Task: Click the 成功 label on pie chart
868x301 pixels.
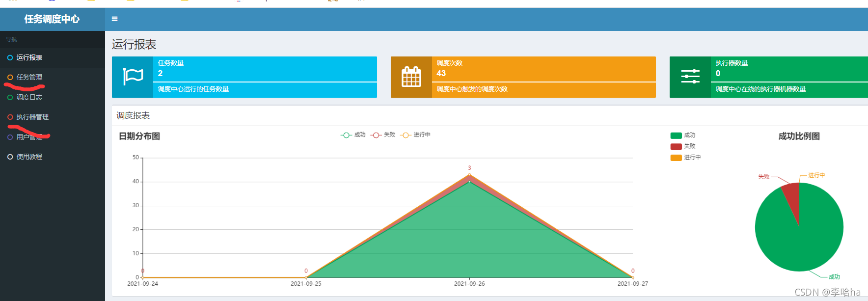Action: coord(834,277)
